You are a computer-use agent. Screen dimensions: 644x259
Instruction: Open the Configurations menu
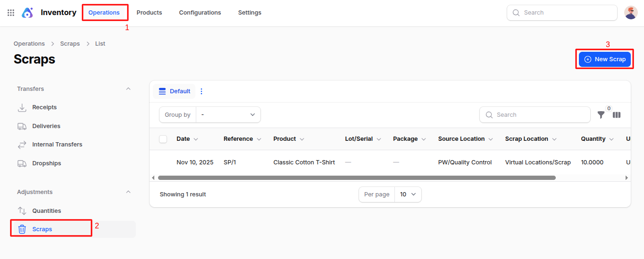pos(200,13)
